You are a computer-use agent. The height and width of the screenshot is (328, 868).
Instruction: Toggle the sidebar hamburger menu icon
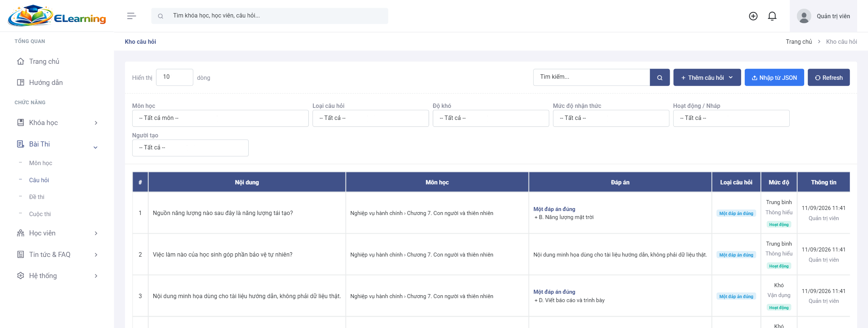click(132, 16)
